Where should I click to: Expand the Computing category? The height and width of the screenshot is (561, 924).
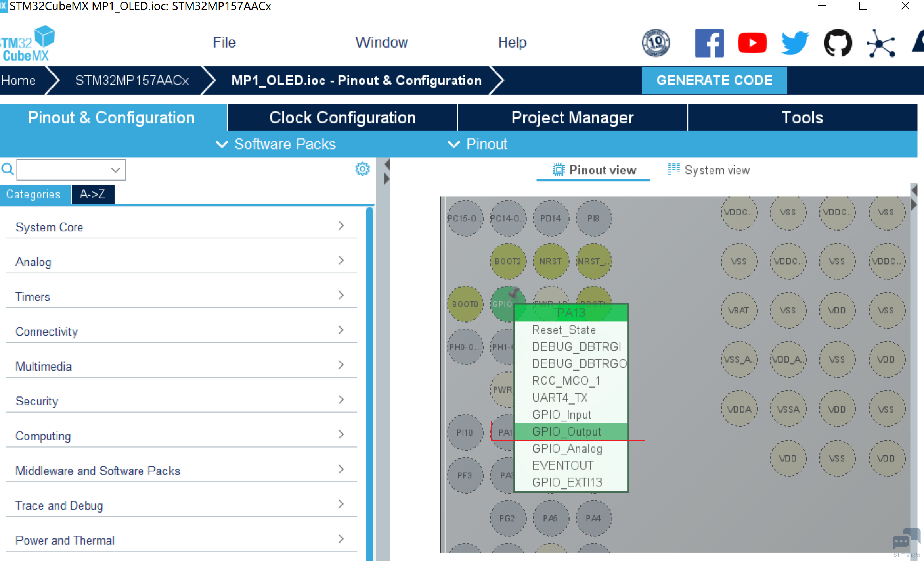click(x=181, y=436)
